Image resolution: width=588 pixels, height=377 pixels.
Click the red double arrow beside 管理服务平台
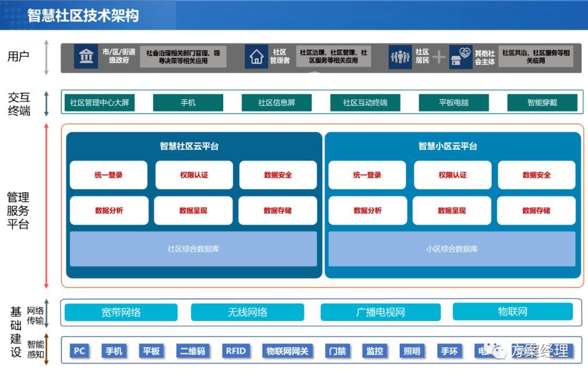[x=47, y=206]
